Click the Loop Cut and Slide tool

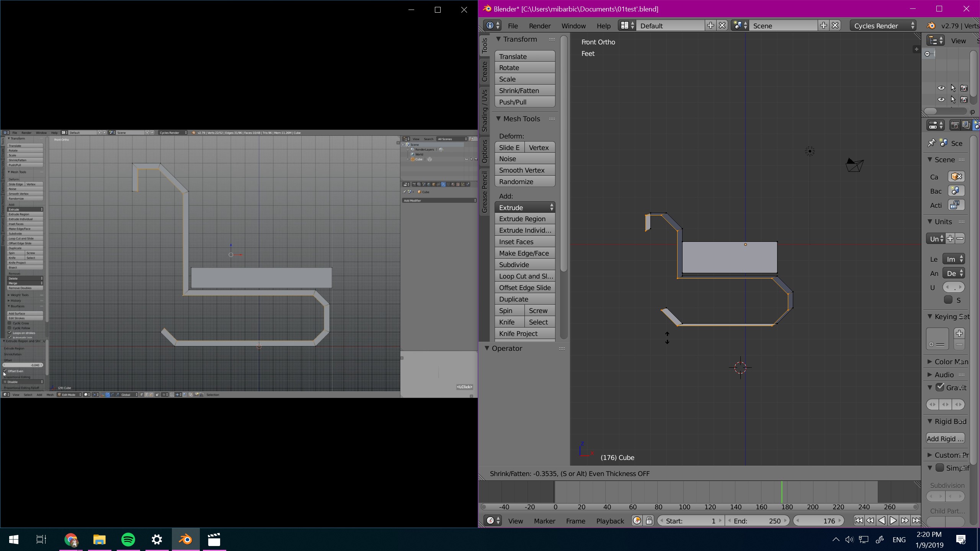coord(526,276)
